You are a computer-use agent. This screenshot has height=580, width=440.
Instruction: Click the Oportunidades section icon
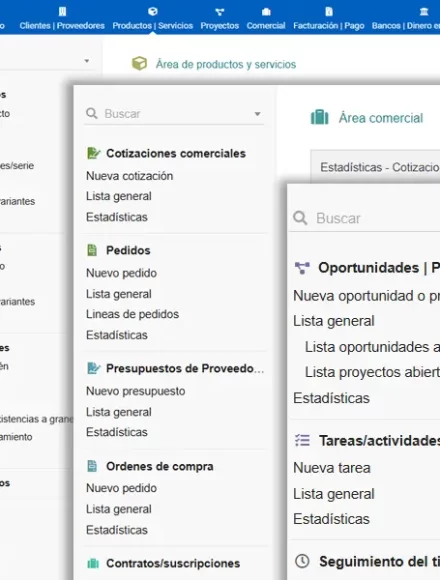coord(302,268)
